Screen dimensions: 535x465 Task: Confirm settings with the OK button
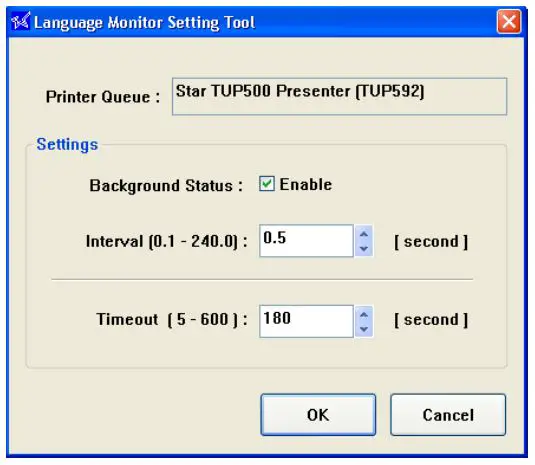coord(318,415)
